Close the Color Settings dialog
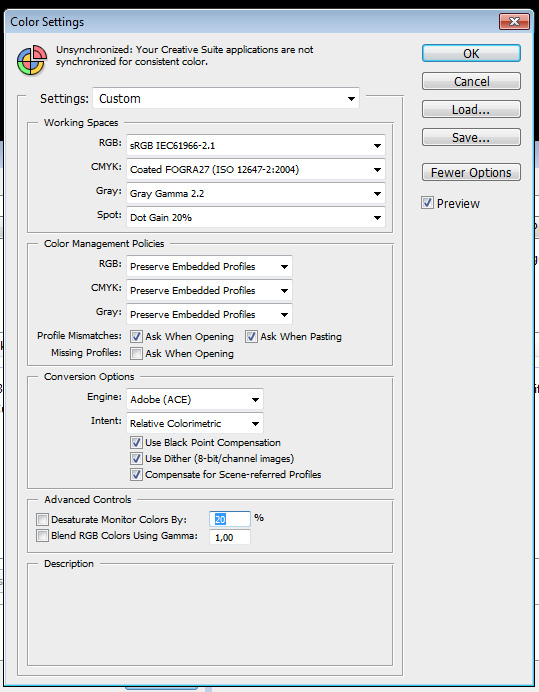Image resolution: width=539 pixels, height=692 pixels. pos(514,22)
